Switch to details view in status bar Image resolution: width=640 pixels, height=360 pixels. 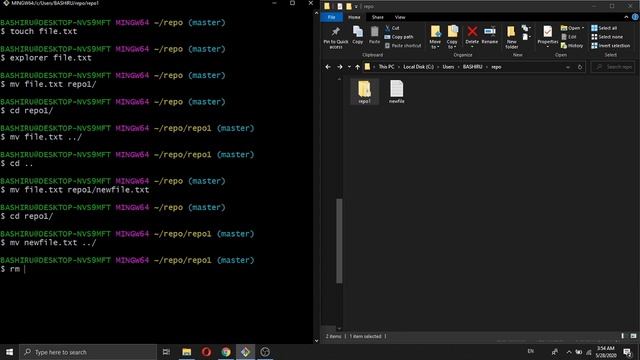tap(623, 336)
